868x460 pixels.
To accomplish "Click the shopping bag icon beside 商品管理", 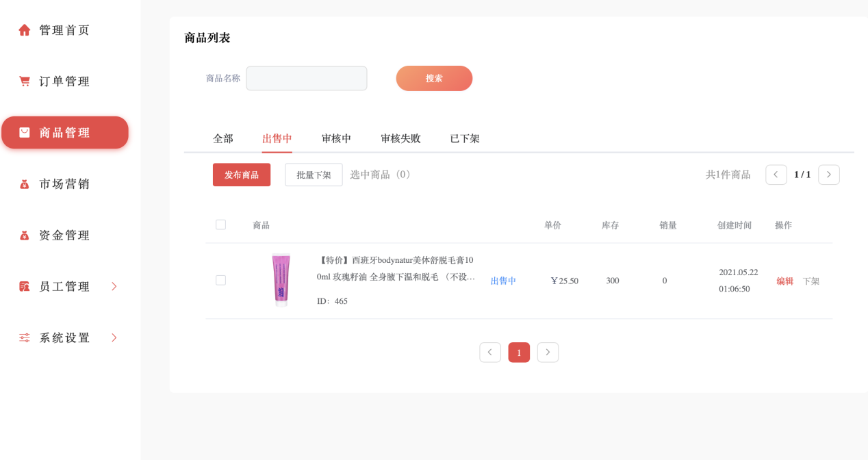I will 25,133.
